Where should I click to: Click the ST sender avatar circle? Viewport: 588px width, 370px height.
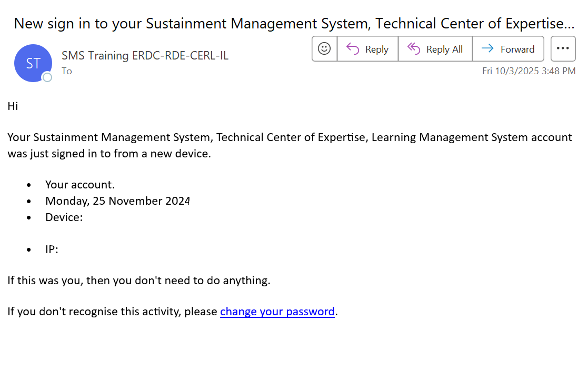(33, 63)
